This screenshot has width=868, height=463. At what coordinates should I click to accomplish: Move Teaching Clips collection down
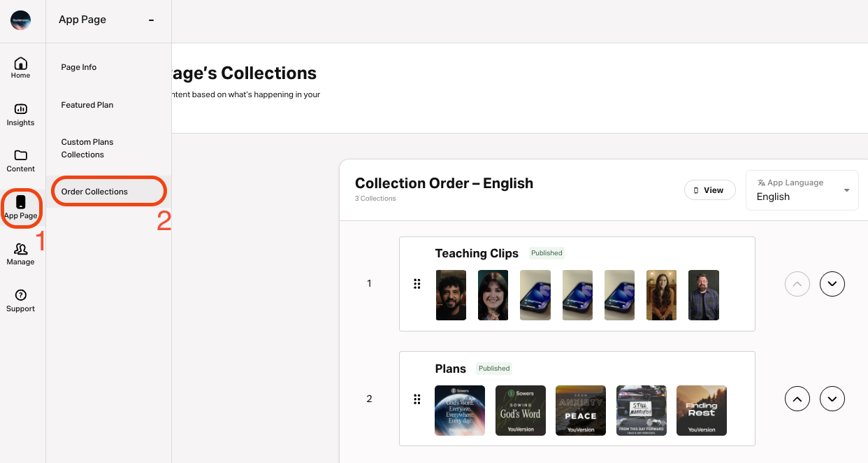click(x=832, y=284)
